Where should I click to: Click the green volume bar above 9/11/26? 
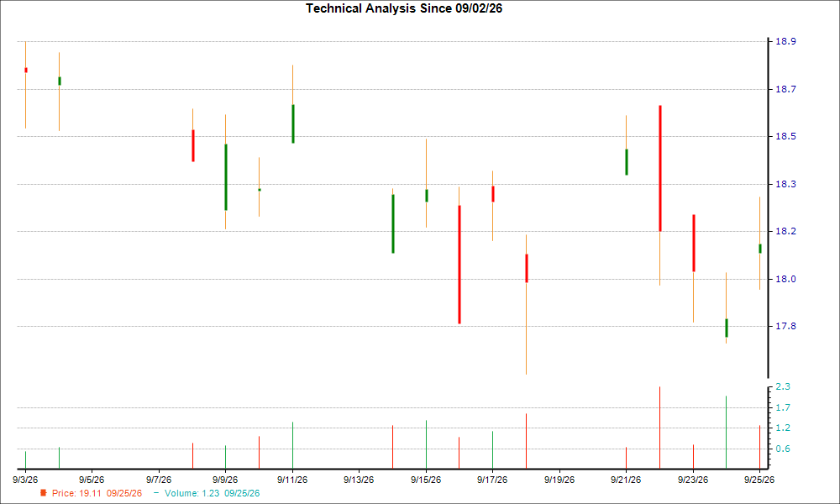tap(292, 445)
